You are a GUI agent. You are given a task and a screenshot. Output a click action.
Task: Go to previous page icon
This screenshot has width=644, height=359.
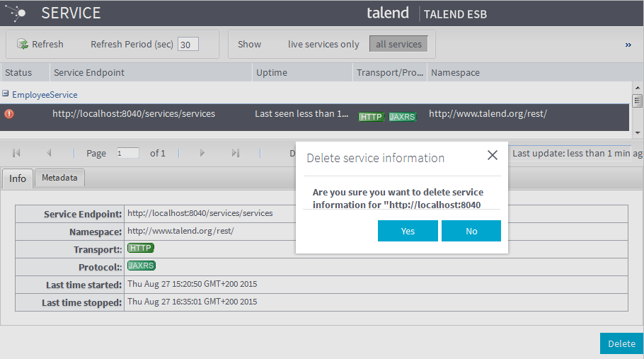pos(49,153)
